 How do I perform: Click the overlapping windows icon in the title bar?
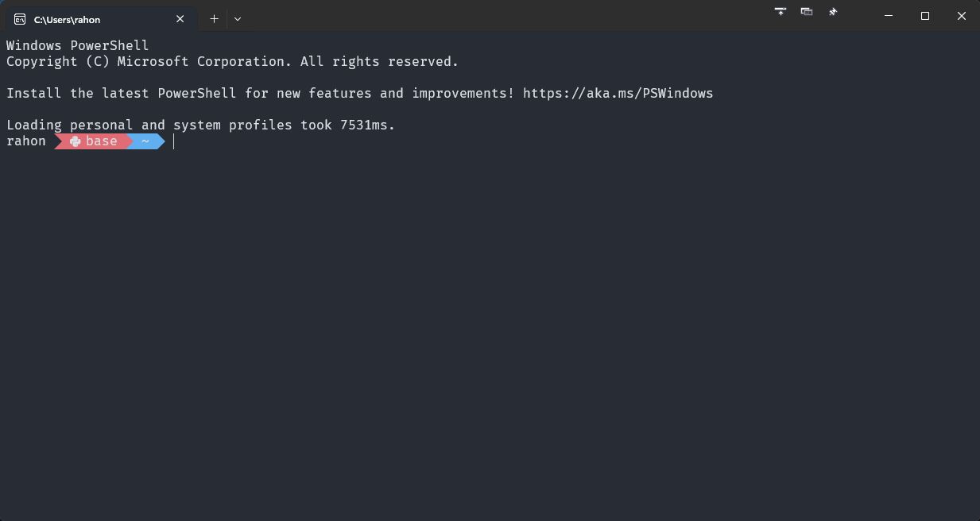point(807,12)
